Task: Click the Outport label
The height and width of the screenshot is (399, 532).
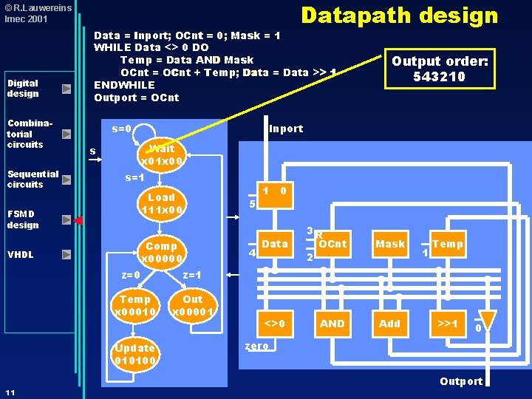Action: 461,381
